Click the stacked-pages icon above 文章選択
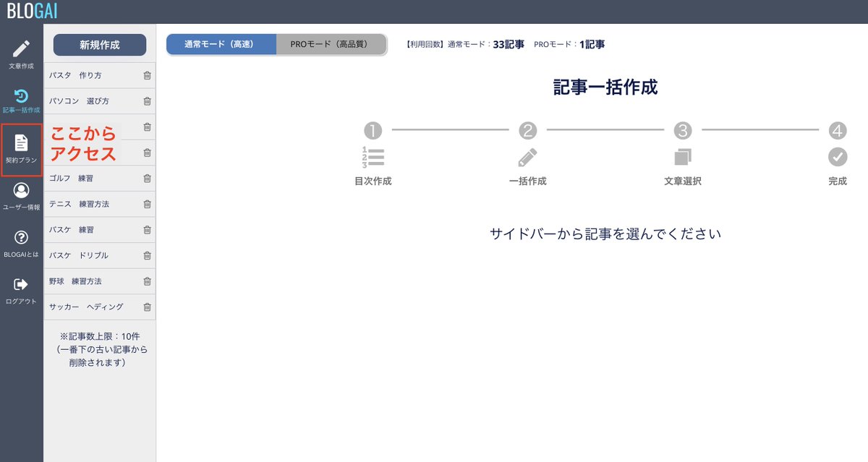Image resolution: width=868 pixels, height=462 pixels. (x=683, y=157)
